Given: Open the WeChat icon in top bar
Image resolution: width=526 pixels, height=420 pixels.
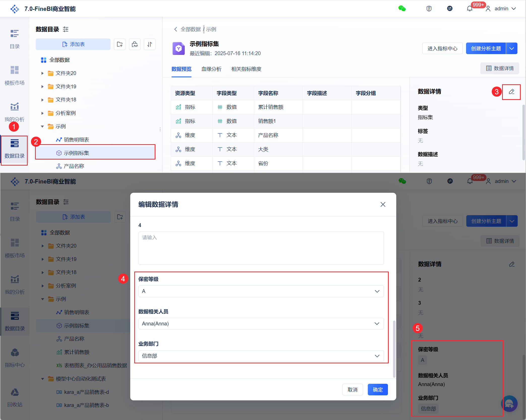Looking at the screenshot, I should pyautogui.click(x=402, y=9).
